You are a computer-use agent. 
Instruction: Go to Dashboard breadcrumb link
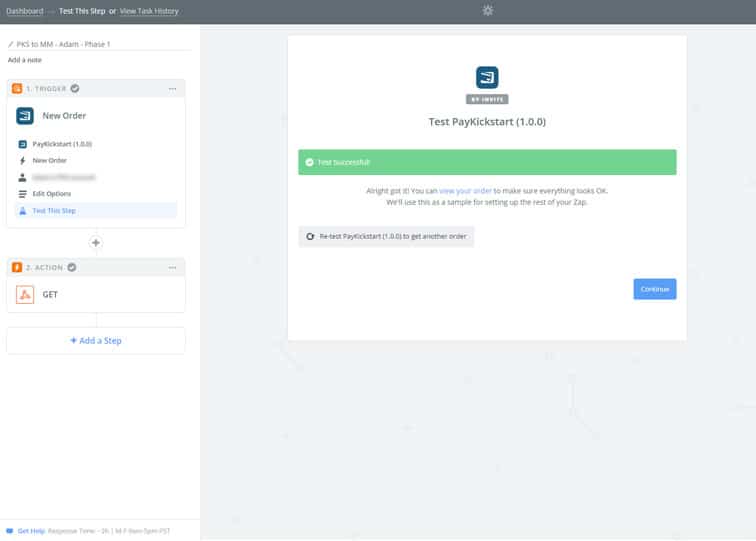(25, 11)
